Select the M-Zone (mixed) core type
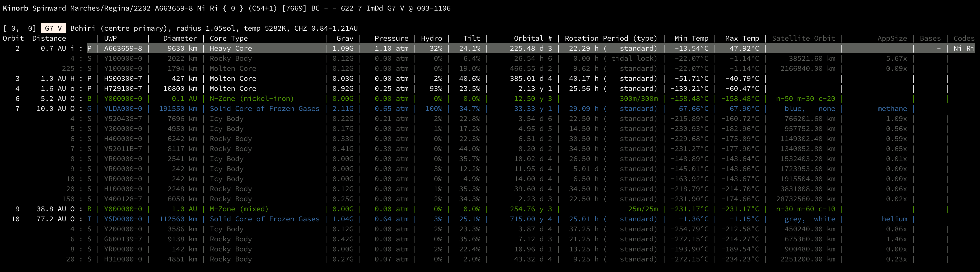 coord(239,209)
